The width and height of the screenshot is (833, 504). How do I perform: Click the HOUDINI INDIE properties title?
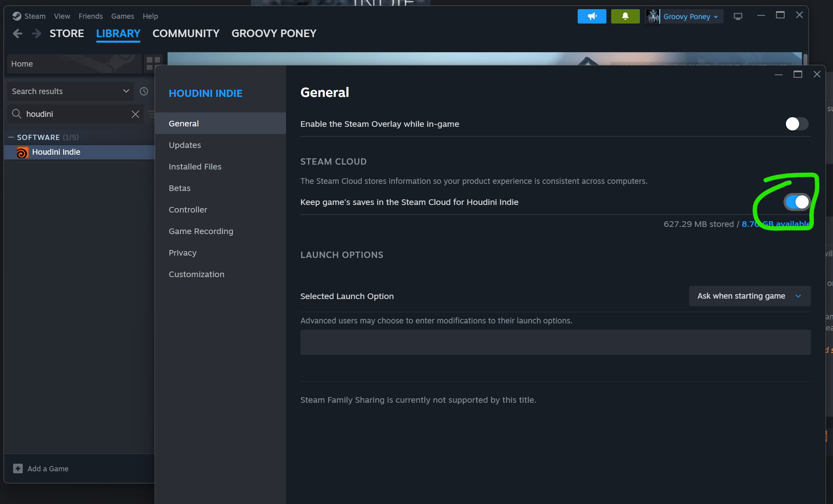point(205,93)
